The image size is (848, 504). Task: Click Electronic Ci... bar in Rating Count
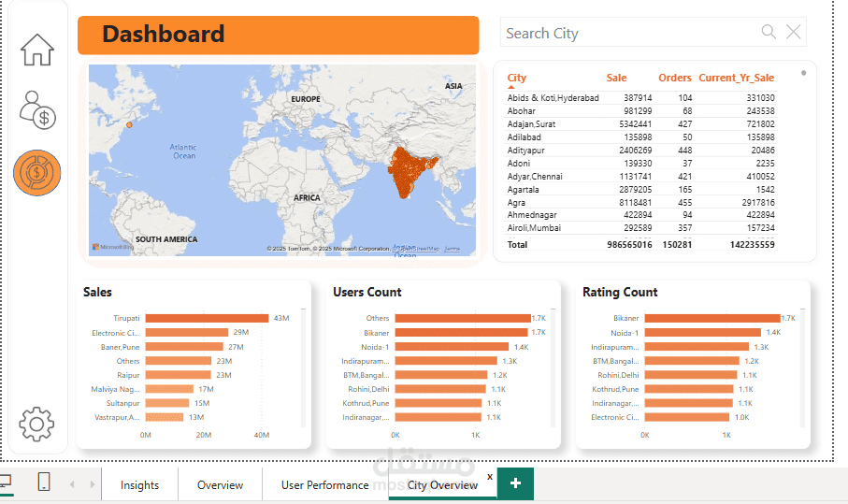[687, 417]
